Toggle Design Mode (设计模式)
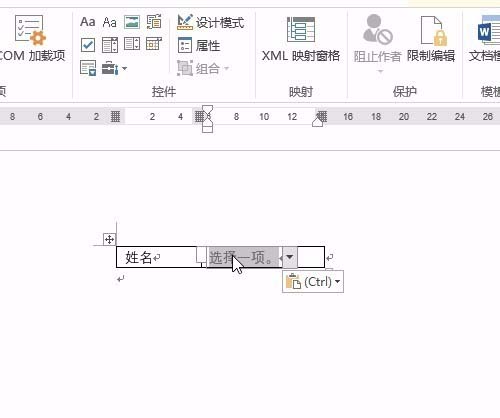The image size is (500, 418). [x=211, y=23]
